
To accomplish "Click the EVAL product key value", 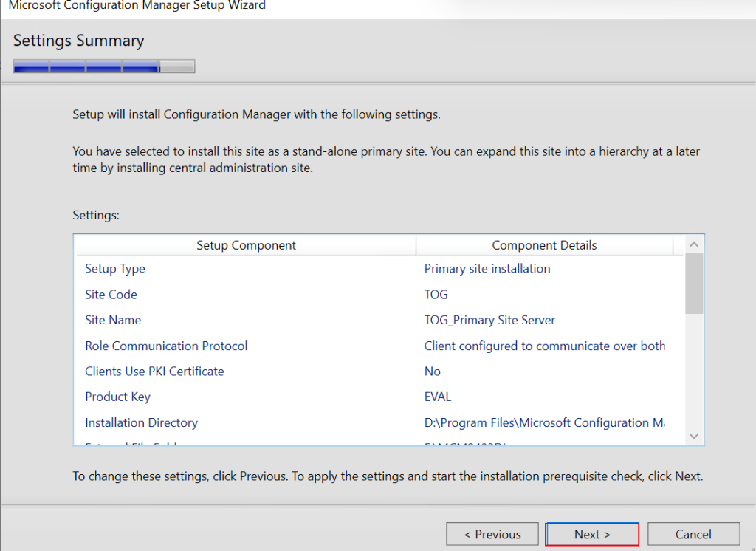I will pyautogui.click(x=437, y=397).
